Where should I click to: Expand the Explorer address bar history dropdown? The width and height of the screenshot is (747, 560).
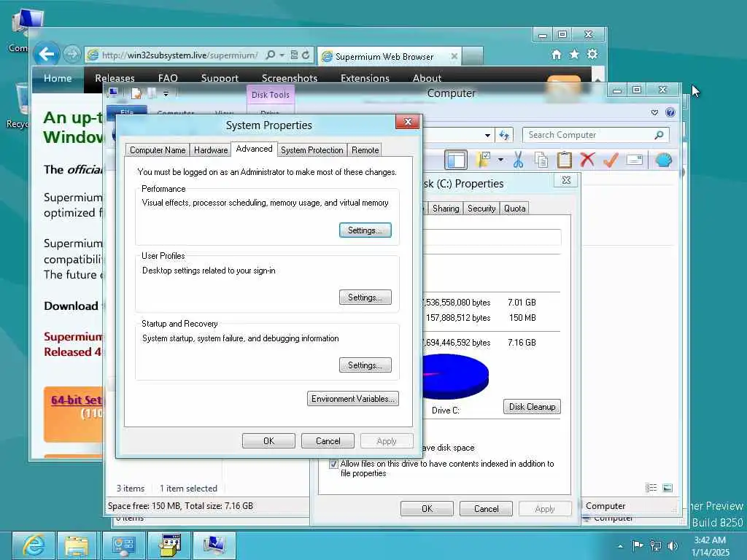point(487,135)
